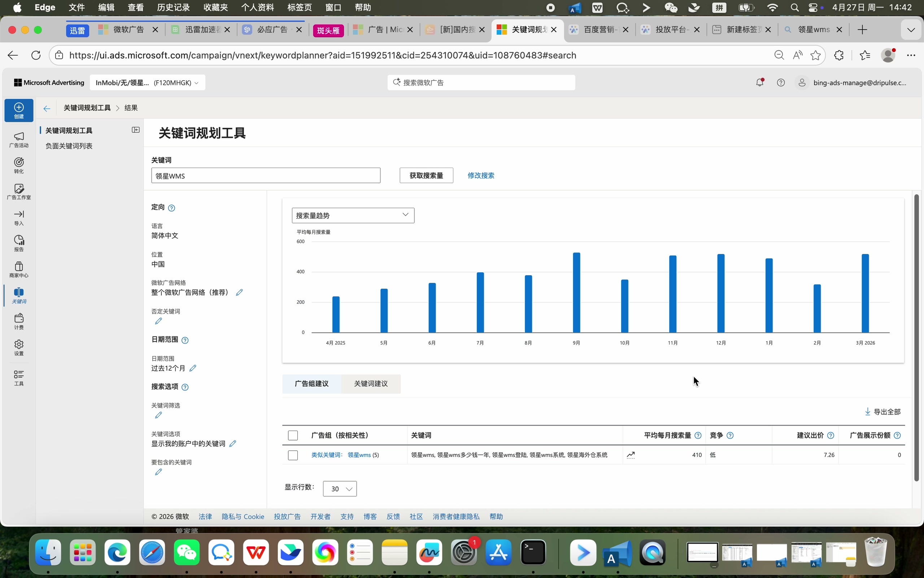Click help icon next to 广告展示份额
924x578 pixels.
coord(897,435)
